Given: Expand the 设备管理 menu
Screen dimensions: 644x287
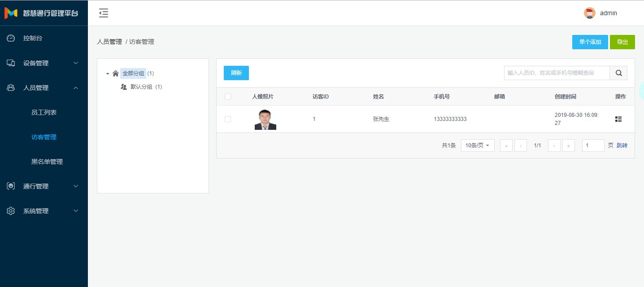Looking at the screenshot, I should [x=44, y=63].
